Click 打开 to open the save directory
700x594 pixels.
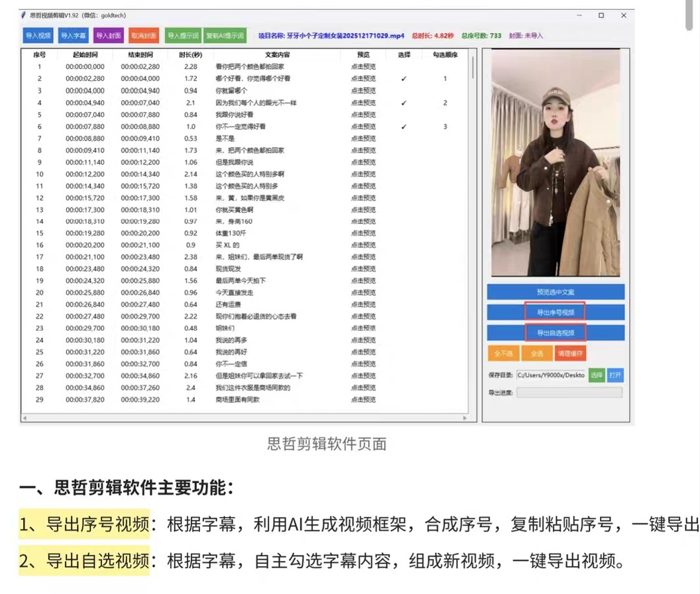[x=616, y=375]
